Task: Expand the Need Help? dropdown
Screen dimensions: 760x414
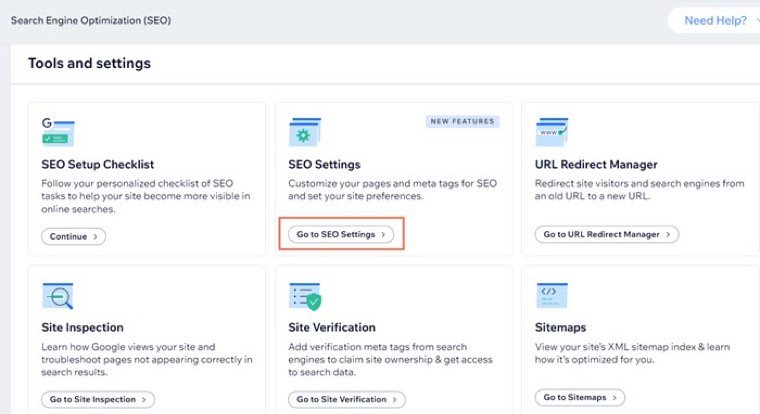Action: (x=715, y=20)
